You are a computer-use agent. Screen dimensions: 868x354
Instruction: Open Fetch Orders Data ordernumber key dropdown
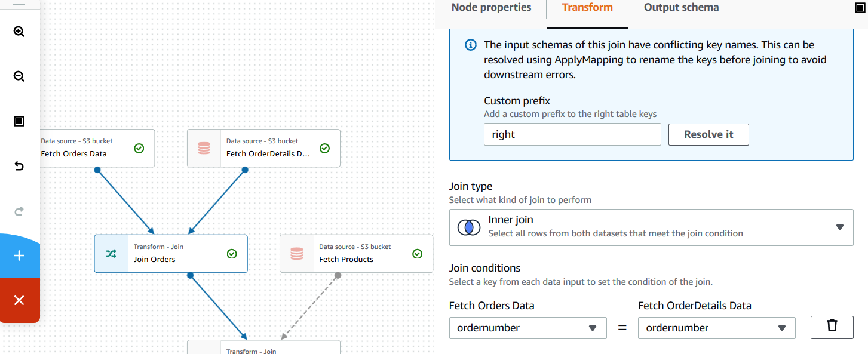click(527, 328)
